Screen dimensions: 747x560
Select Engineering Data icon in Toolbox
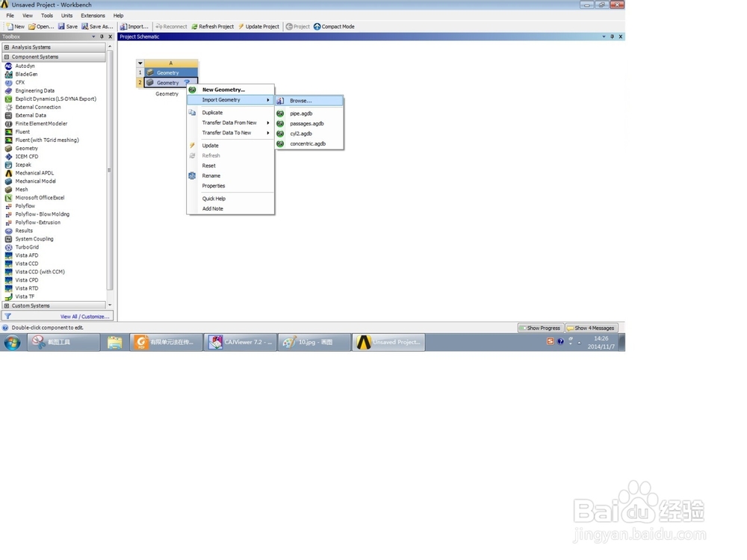tap(8, 90)
